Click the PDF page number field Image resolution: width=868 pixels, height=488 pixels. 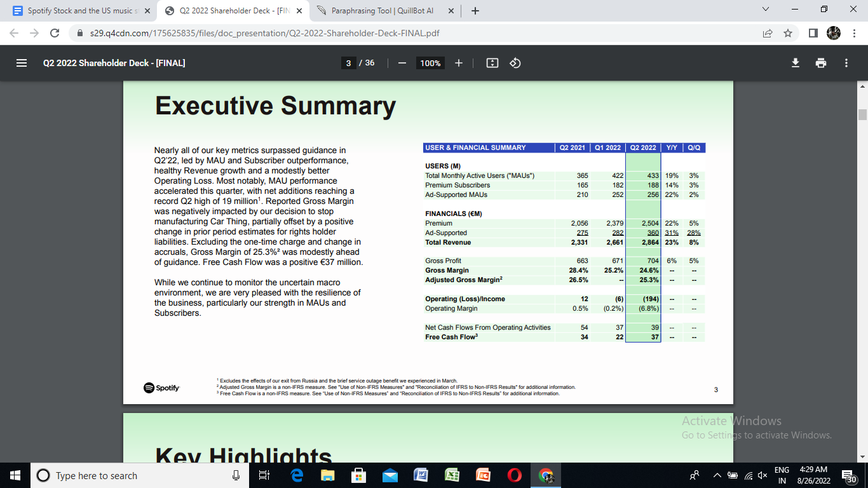tap(348, 63)
